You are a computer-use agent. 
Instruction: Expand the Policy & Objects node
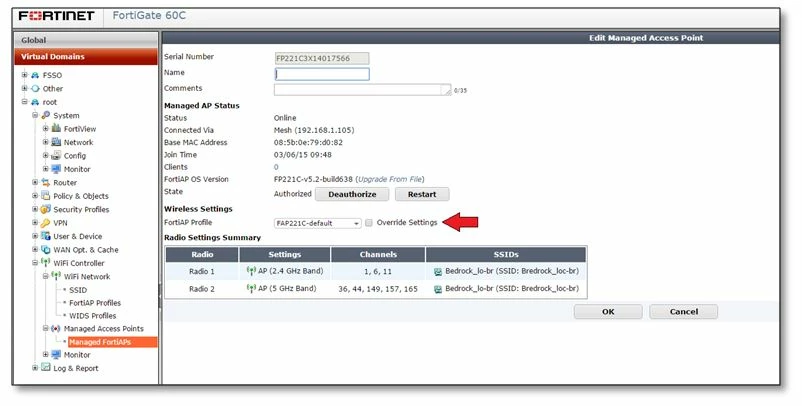point(35,195)
